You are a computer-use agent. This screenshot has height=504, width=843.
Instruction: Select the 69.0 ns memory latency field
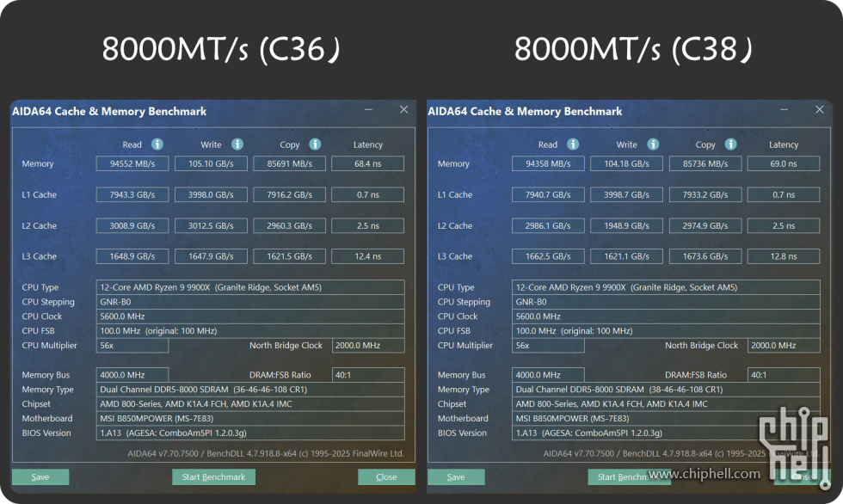[x=784, y=163]
